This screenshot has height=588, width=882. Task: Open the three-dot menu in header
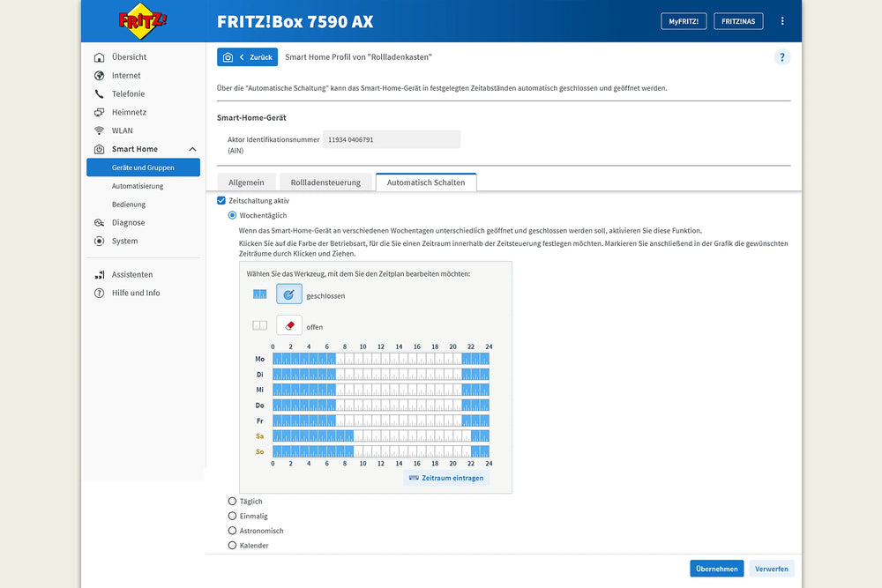coord(782,21)
